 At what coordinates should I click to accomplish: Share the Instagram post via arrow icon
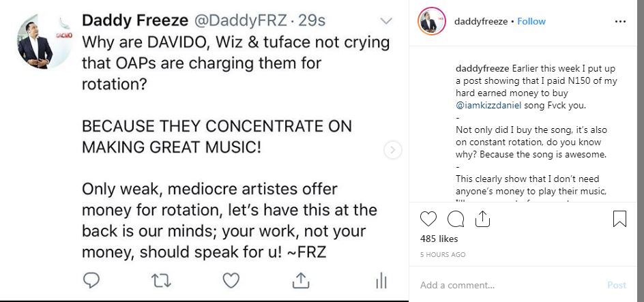482,219
